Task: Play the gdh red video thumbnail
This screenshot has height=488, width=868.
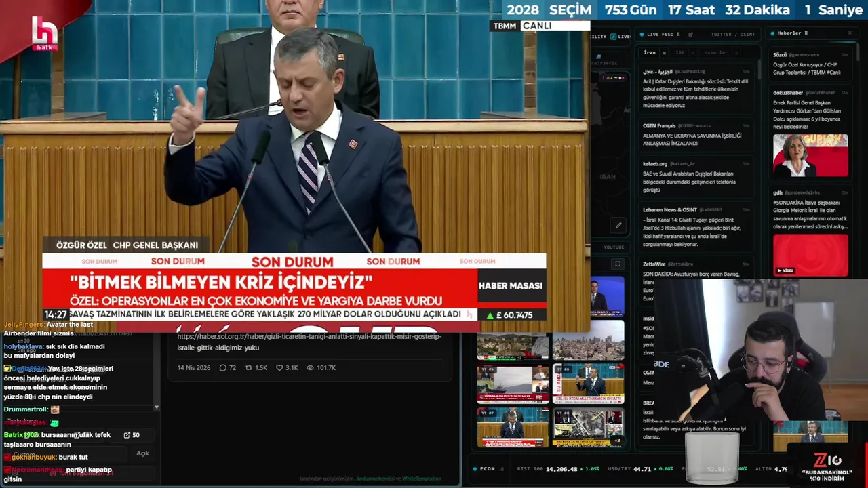Action: tap(810, 256)
